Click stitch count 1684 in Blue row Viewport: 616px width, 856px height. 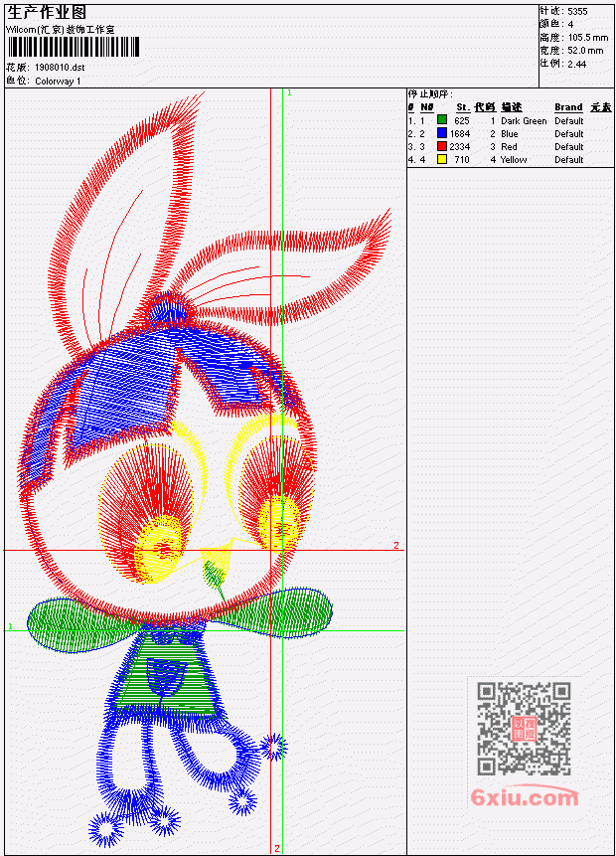460,134
